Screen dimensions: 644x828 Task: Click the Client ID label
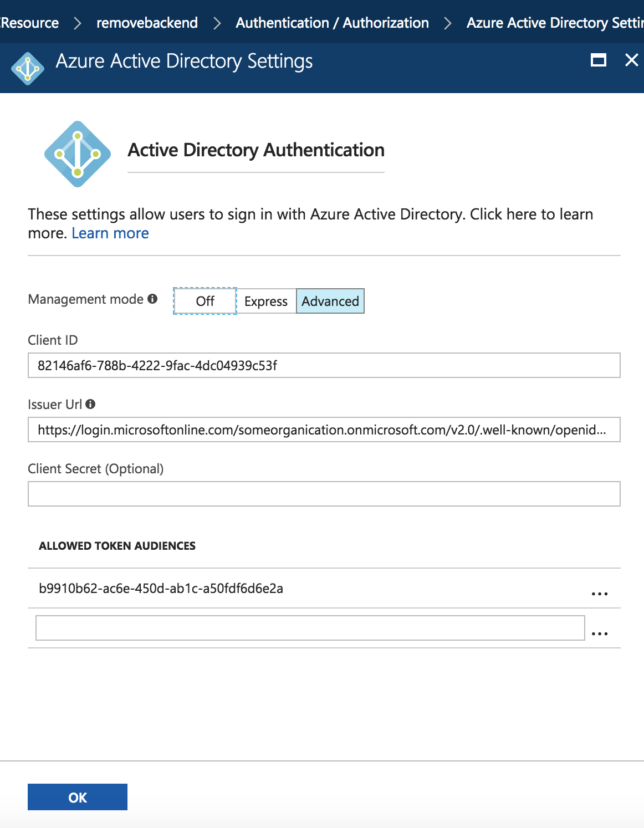coord(53,340)
